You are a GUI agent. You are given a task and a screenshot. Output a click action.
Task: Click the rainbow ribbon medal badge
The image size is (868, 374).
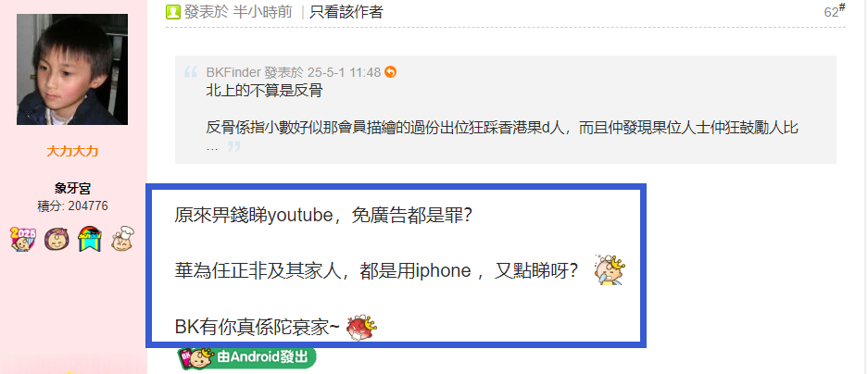tap(89, 239)
